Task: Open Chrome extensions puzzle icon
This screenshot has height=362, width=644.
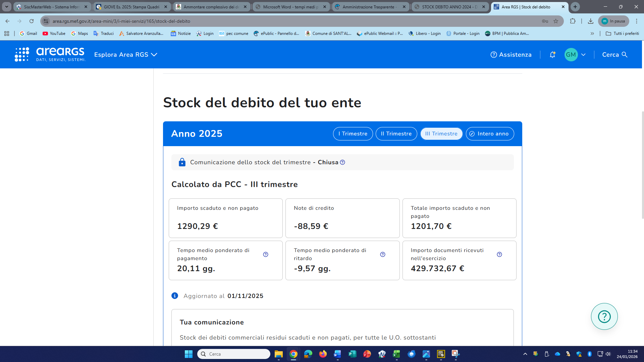Action: [x=573, y=21]
